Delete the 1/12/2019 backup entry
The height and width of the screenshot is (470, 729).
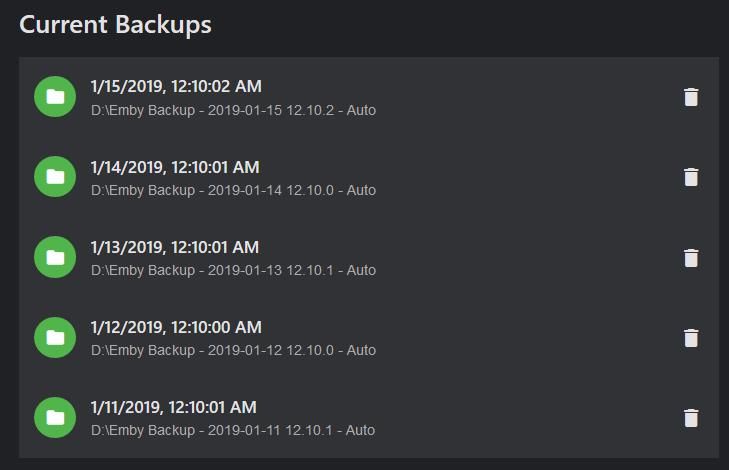click(690, 338)
